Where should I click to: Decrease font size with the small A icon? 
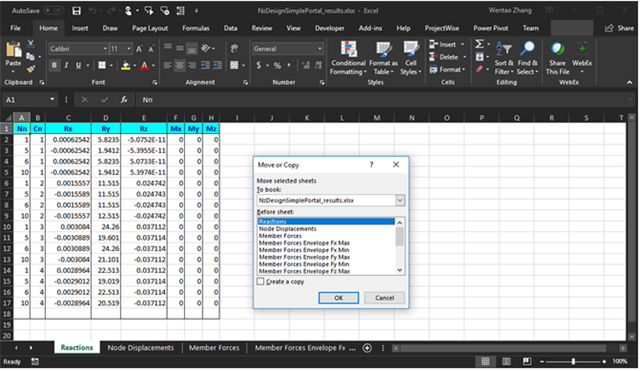[x=151, y=49]
